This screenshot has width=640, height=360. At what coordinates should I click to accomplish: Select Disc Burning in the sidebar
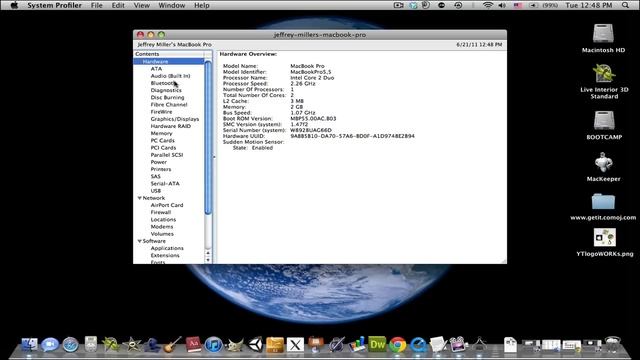(167, 98)
